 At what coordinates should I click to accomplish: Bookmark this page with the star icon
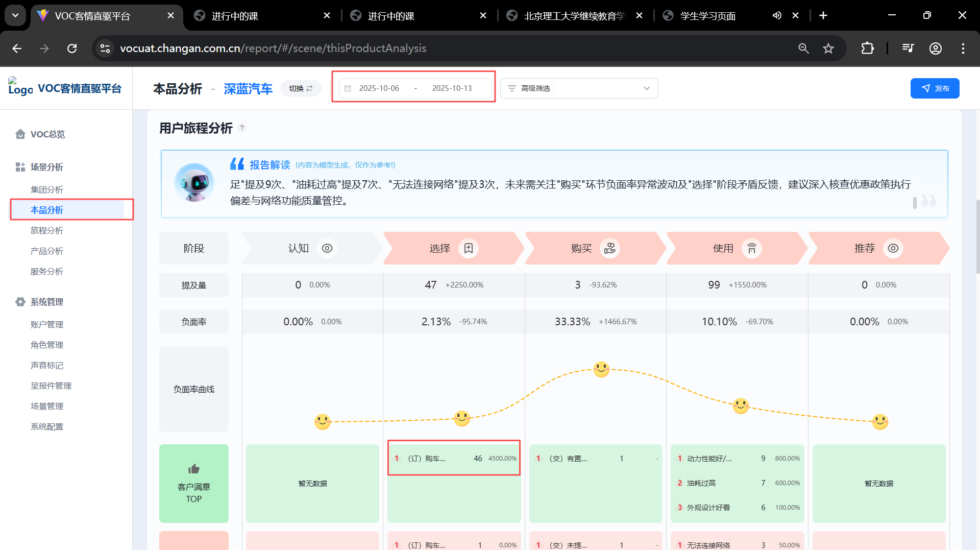click(828, 49)
